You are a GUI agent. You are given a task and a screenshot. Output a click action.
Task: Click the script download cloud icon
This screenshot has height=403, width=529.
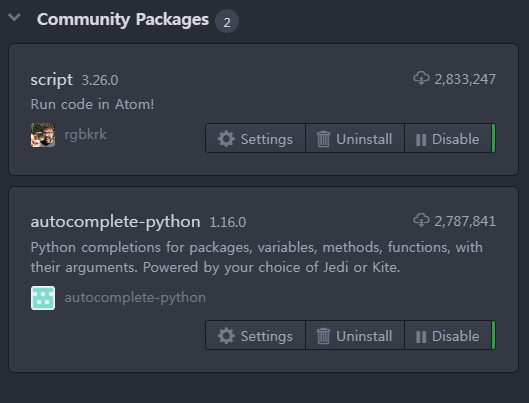(421, 78)
